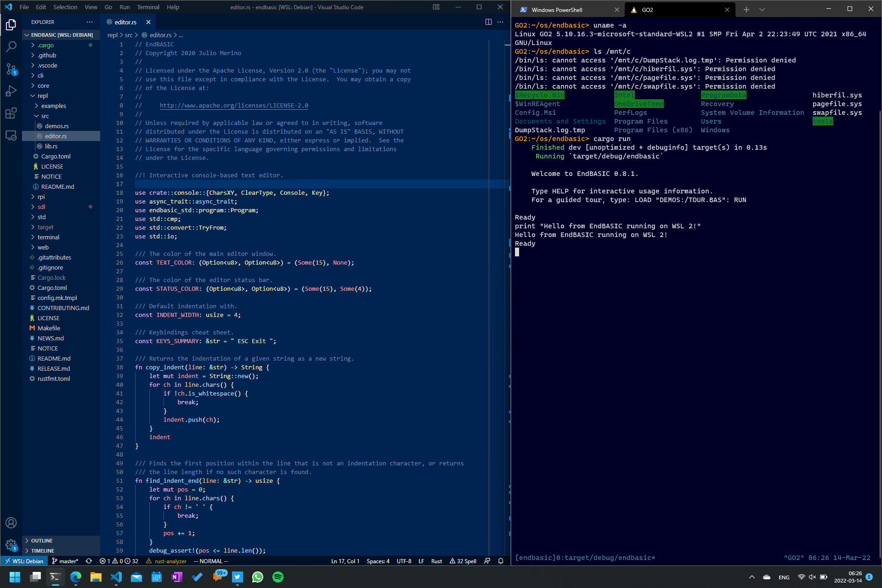Viewport: 882px width, 588px height.
Task: Open the Extensions view
Action: pyautogui.click(x=11, y=113)
